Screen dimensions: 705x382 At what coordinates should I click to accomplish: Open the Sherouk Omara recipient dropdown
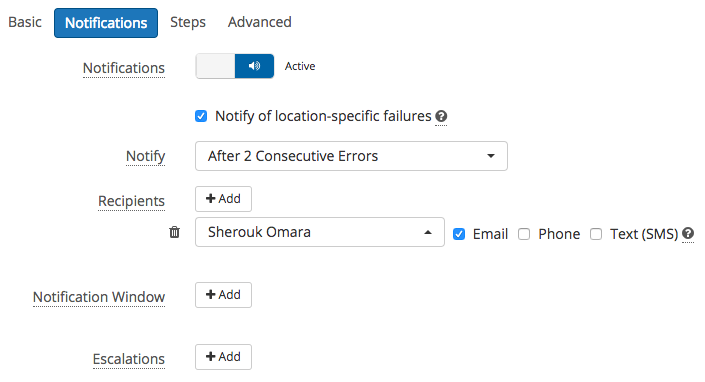click(320, 232)
